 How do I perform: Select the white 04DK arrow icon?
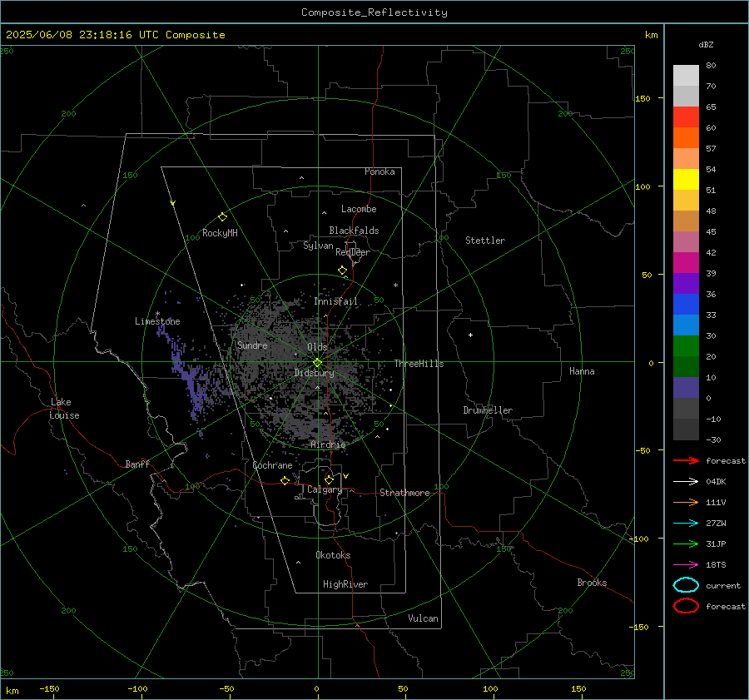(686, 482)
